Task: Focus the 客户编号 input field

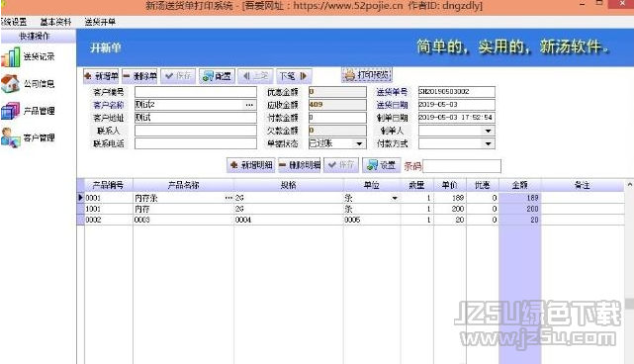Action: tap(196, 92)
